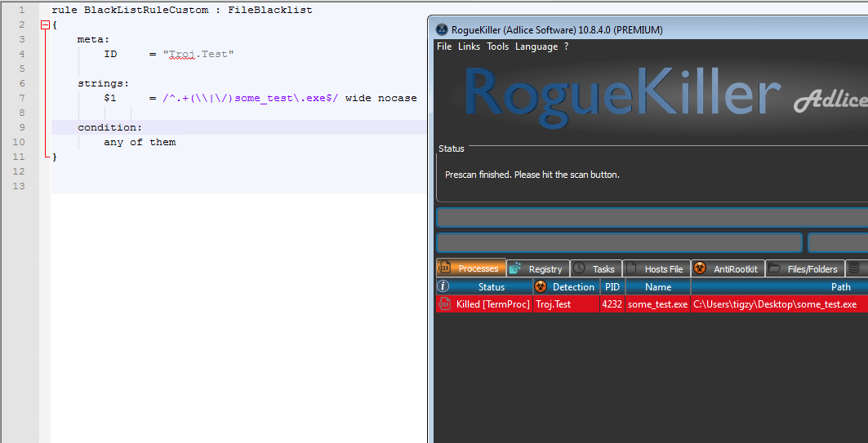Screen dimensions: 868x443
Task: Click the RogueKiller title bar app icon
Action: (x=442, y=30)
